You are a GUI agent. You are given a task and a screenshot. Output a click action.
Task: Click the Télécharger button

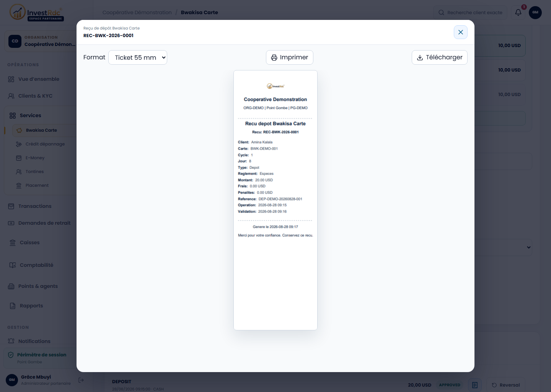440,57
